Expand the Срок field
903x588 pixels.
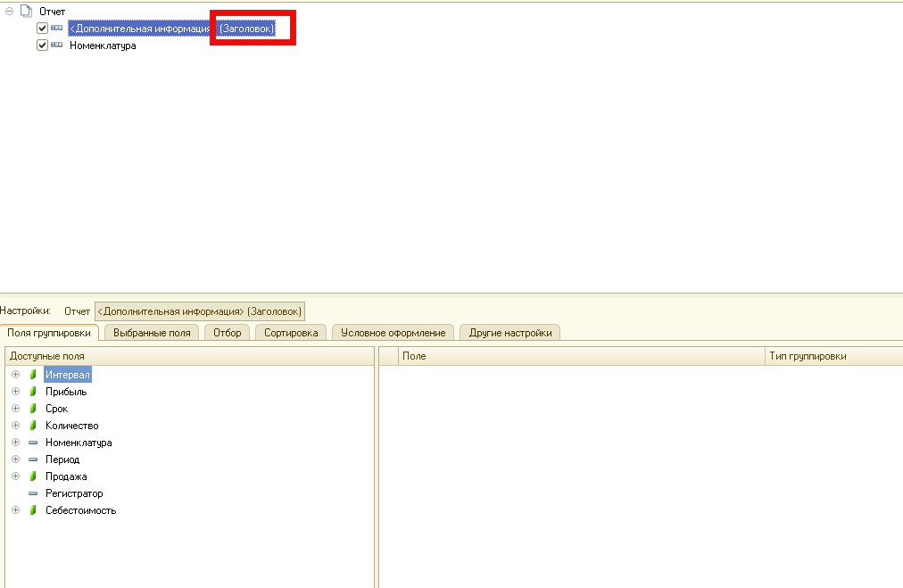click(x=15, y=409)
